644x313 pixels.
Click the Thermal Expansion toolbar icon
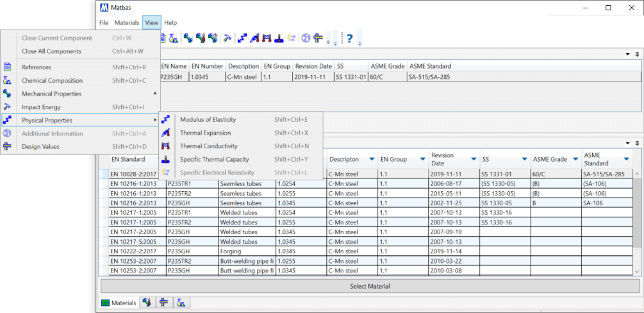click(x=255, y=38)
